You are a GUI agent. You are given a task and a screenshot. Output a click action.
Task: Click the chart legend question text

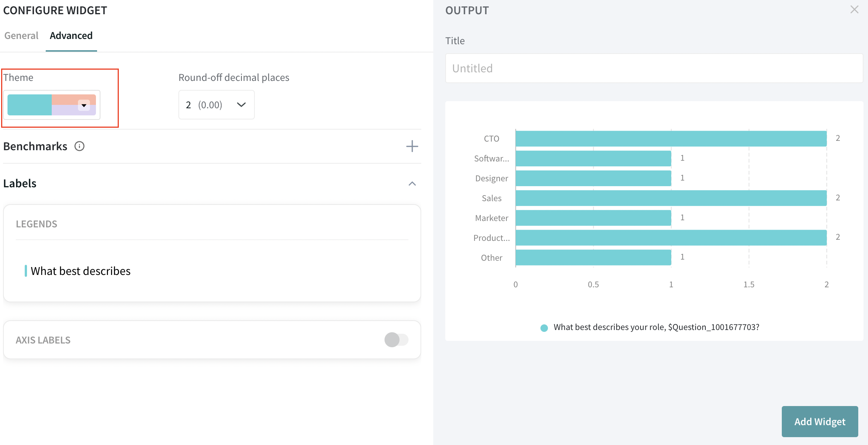[656, 327]
